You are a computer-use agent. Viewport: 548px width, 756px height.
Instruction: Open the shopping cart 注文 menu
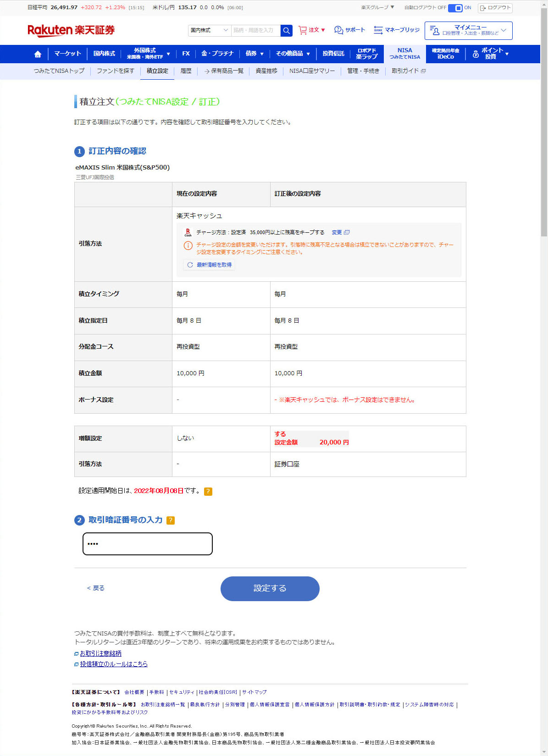point(312,30)
